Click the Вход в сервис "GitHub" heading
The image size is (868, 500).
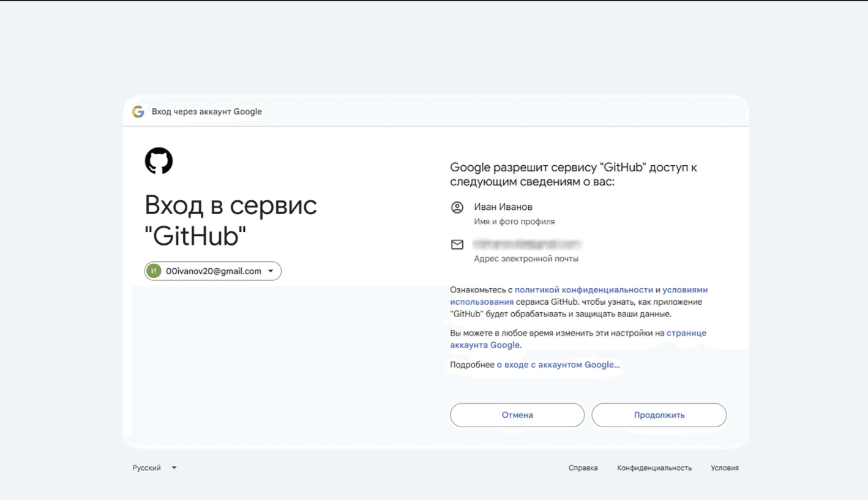231,220
